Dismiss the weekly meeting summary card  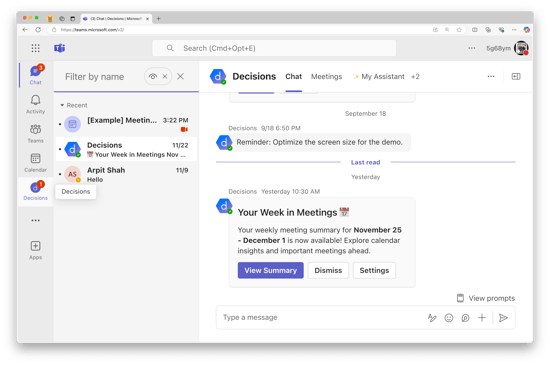[328, 270]
